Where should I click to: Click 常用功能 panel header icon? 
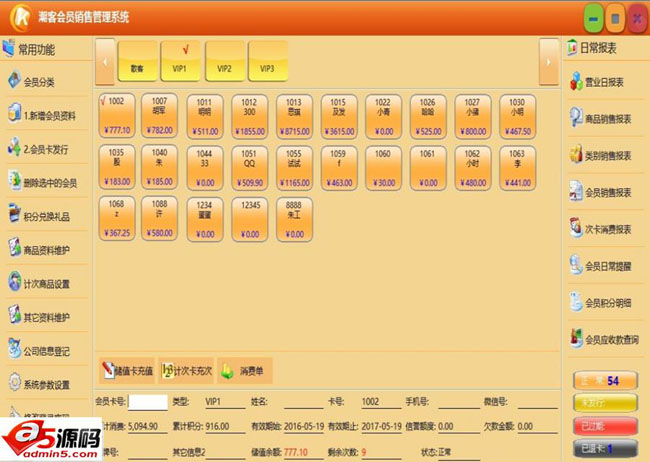[x=8, y=48]
